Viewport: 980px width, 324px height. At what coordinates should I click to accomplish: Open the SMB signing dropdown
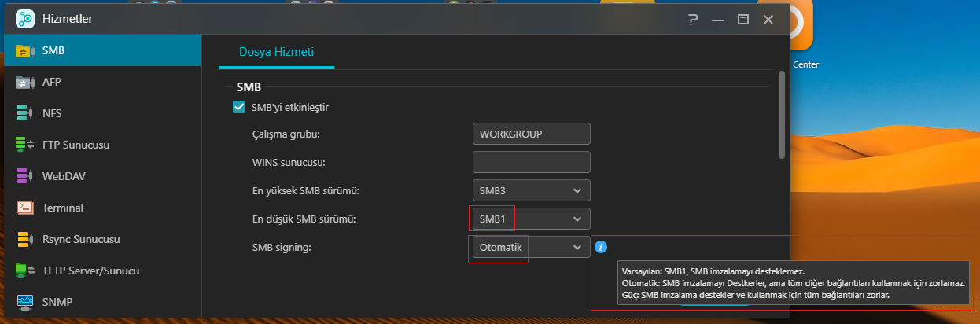[531, 247]
